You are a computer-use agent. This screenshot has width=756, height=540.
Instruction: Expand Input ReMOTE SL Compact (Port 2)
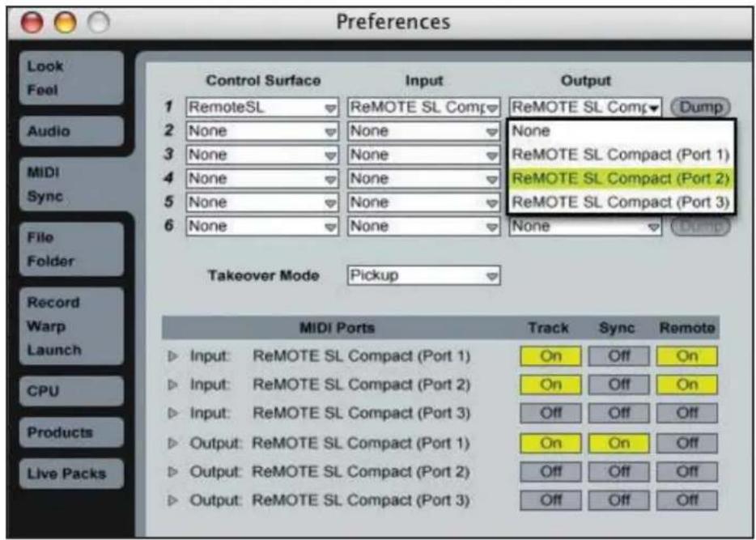click(x=173, y=385)
